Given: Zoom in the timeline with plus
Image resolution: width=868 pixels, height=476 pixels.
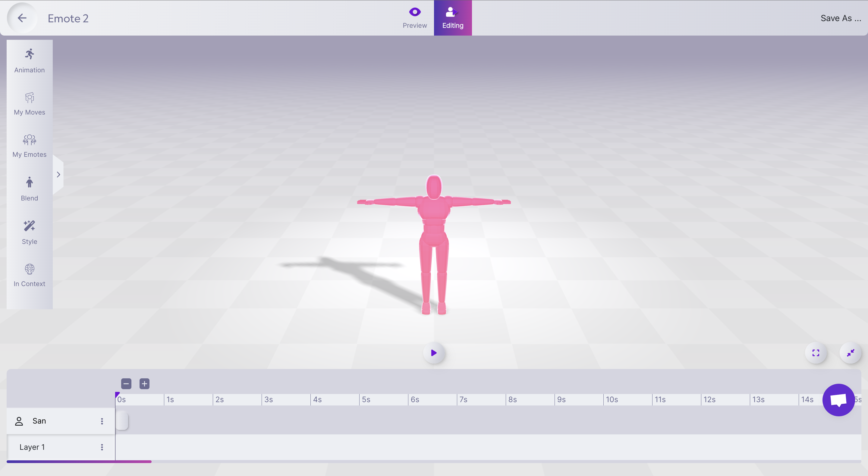Looking at the screenshot, I should tap(144, 383).
